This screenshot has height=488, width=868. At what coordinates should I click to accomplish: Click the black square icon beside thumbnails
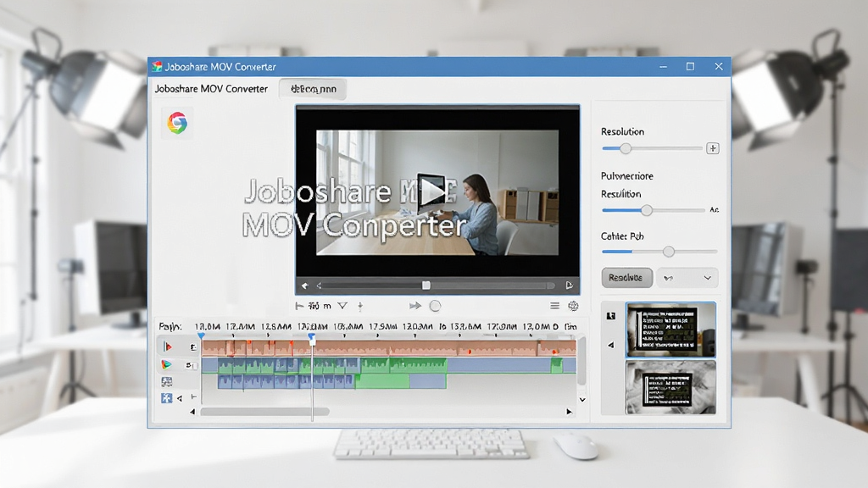pos(610,316)
